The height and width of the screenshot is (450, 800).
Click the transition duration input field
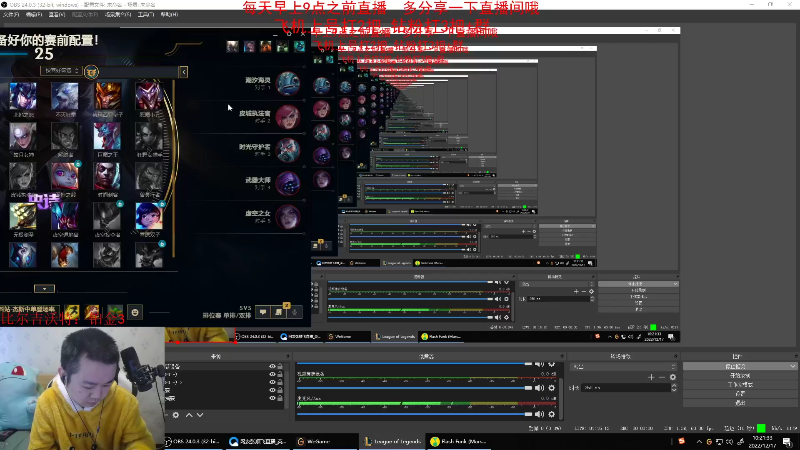pos(627,388)
